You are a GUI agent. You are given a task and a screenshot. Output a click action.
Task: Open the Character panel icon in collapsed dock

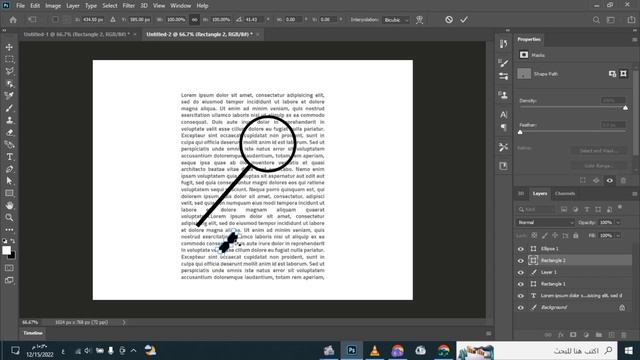pos(504,115)
